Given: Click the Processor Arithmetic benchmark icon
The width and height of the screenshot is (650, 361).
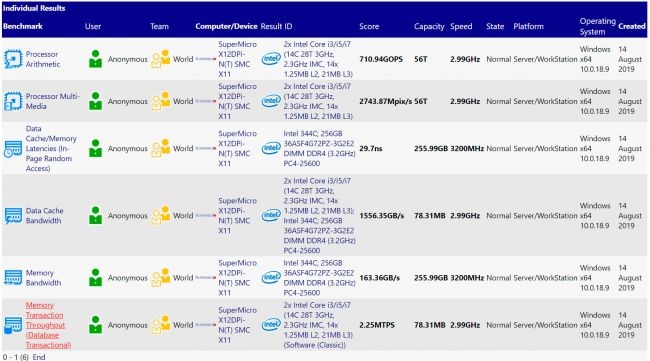Looking at the screenshot, I should [13, 59].
